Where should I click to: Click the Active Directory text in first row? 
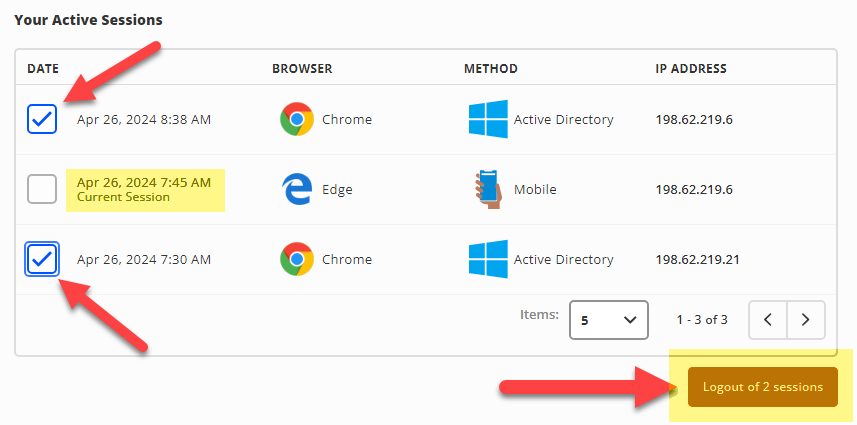coord(563,119)
